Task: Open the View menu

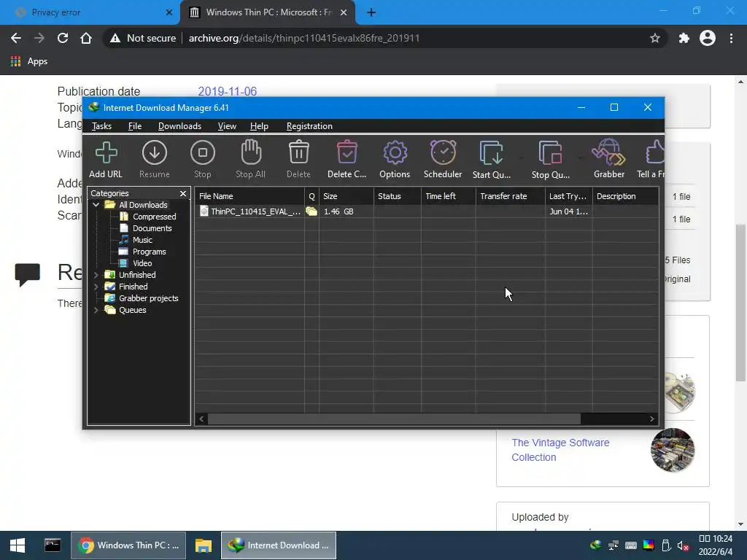Action: pos(227,126)
